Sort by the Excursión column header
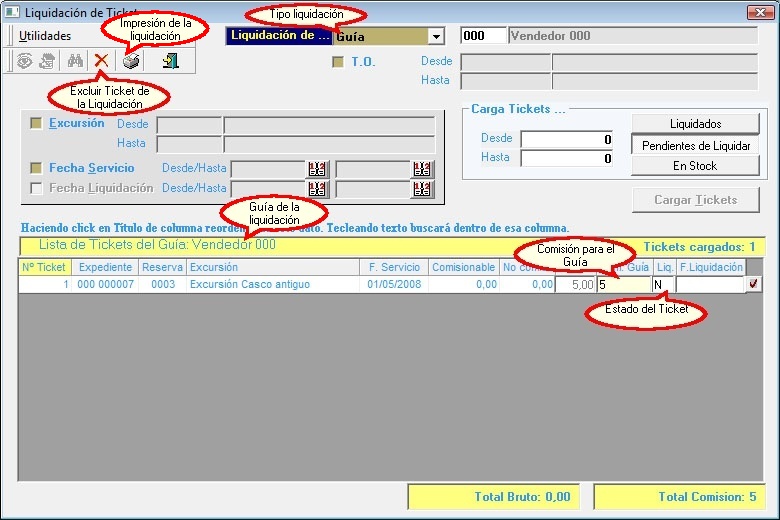780x520 pixels. (213, 267)
